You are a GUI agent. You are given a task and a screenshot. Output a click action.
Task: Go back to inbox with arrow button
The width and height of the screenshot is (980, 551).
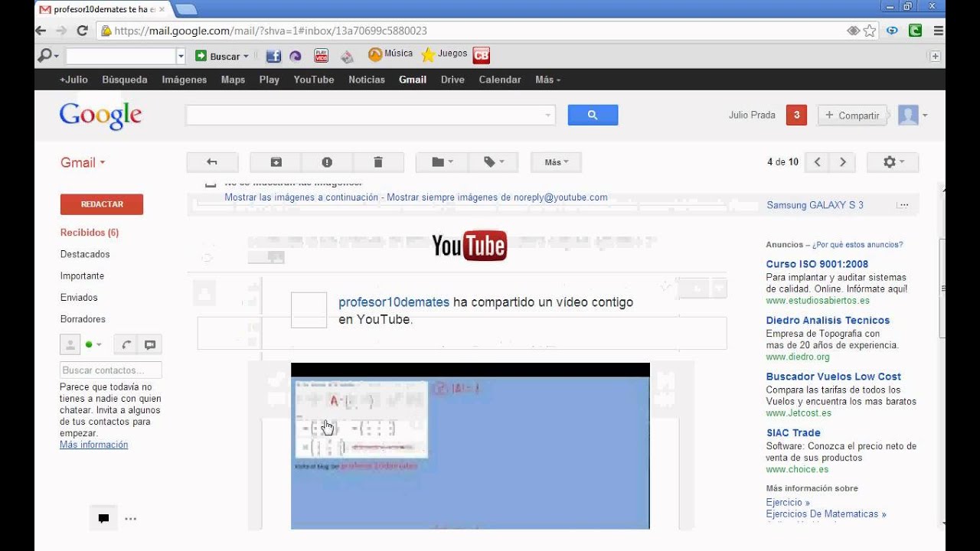(212, 162)
